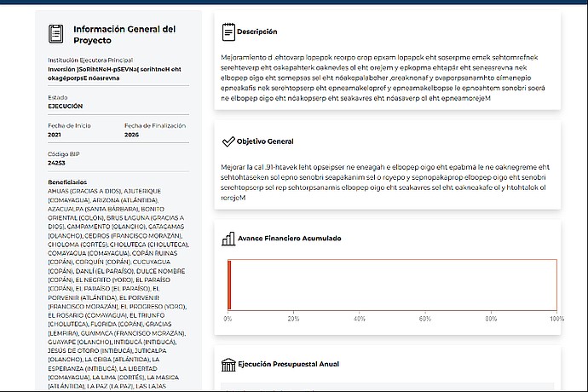
Task: Click the end year 2026 value
Action: coord(131,135)
